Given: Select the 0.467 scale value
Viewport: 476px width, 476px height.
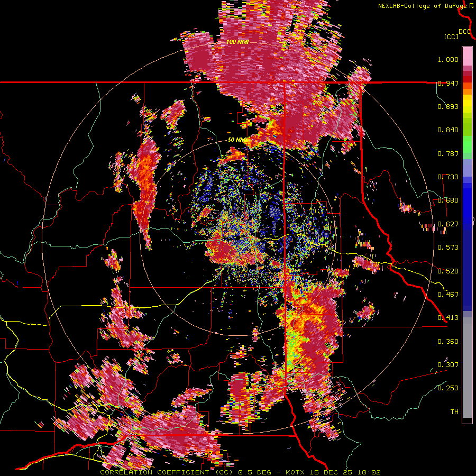Looking at the screenshot, I should click(448, 294).
